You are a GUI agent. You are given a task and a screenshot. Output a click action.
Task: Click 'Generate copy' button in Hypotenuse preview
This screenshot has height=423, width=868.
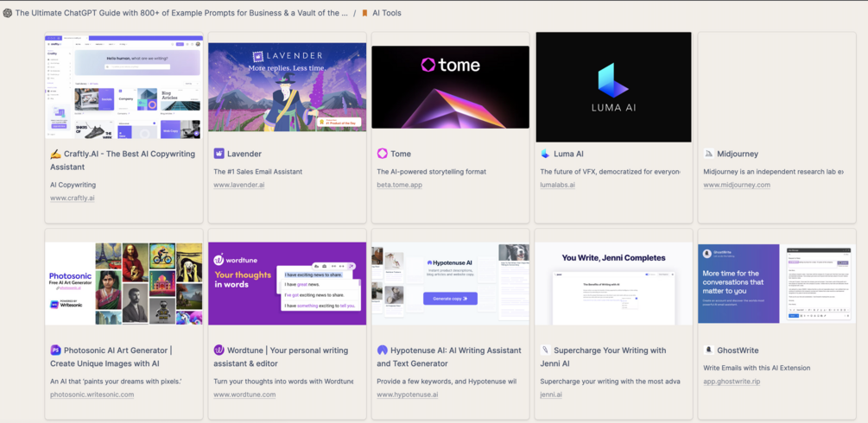coord(451,299)
